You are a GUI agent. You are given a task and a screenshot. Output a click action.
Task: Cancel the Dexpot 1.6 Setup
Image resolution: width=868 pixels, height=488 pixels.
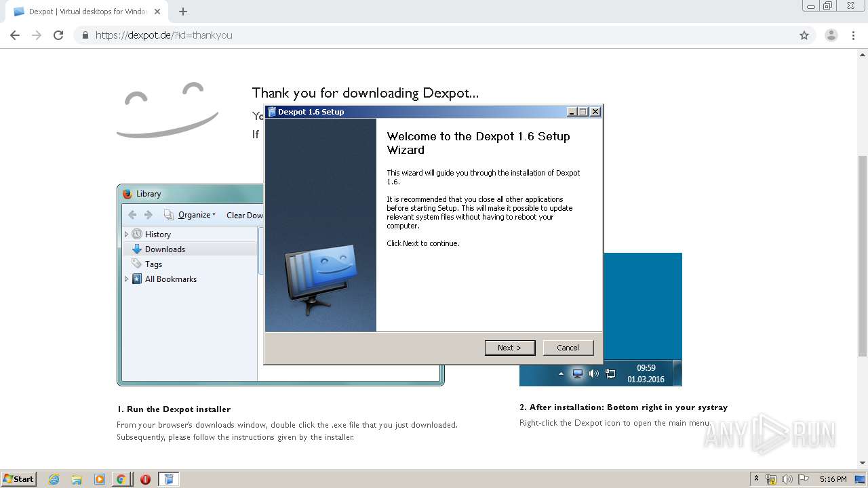tap(568, 348)
